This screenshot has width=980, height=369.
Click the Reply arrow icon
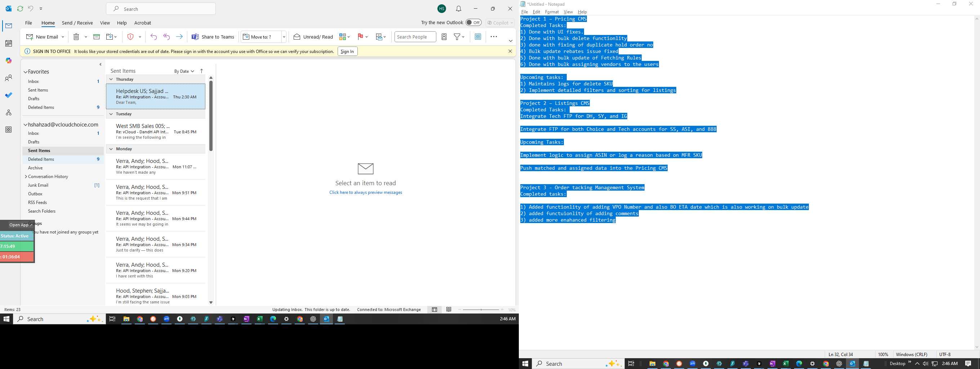153,37
